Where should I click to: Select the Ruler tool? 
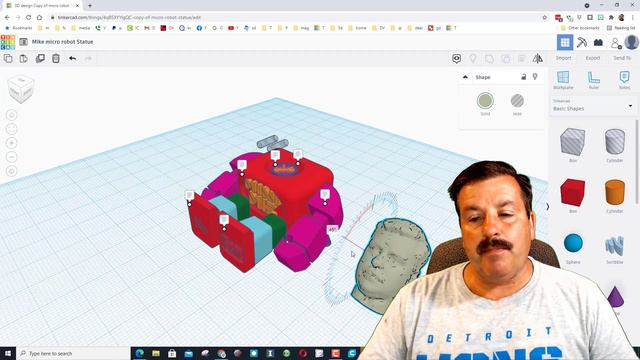(593, 80)
